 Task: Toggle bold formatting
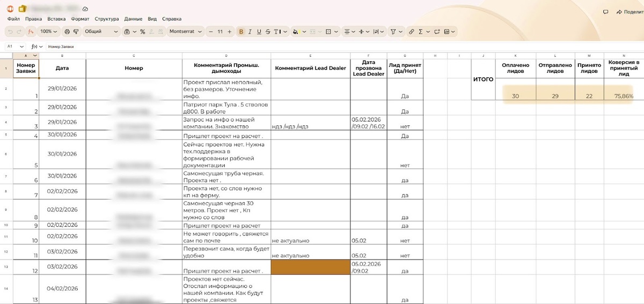(x=241, y=32)
